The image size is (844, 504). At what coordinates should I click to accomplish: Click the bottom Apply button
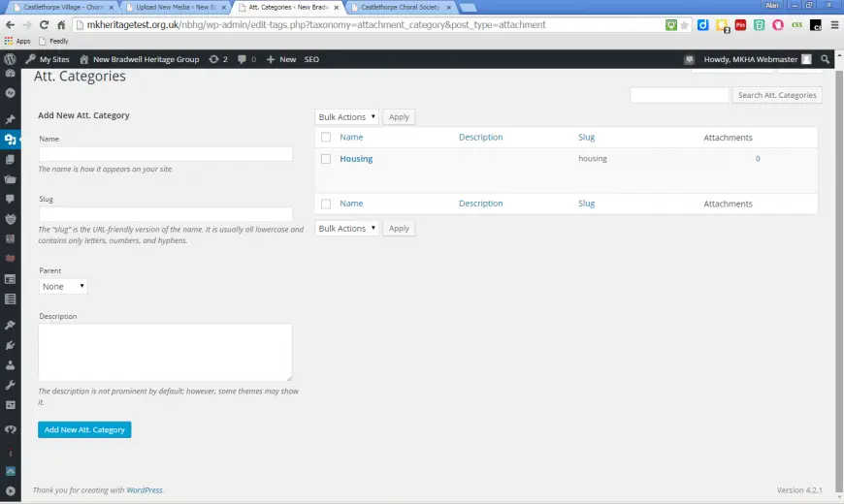(x=399, y=228)
